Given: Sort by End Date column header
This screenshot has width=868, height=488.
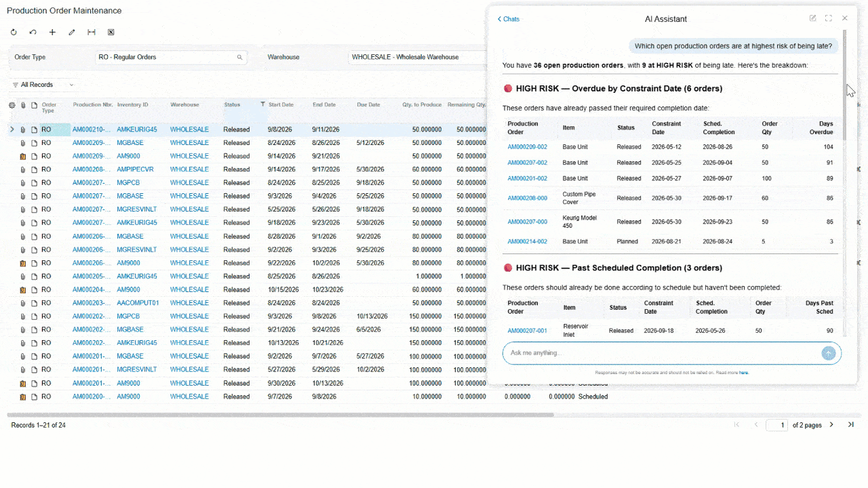Looking at the screenshot, I should pyautogui.click(x=323, y=105).
